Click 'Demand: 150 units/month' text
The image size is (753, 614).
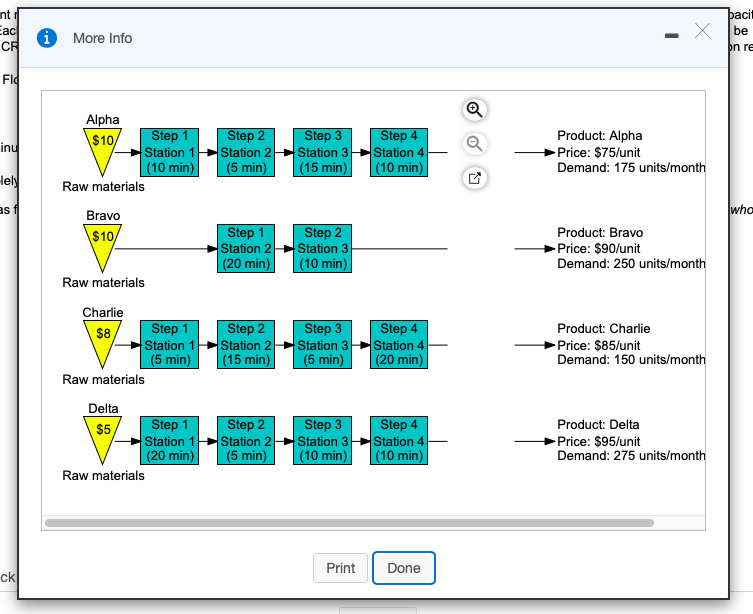(x=631, y=360)
